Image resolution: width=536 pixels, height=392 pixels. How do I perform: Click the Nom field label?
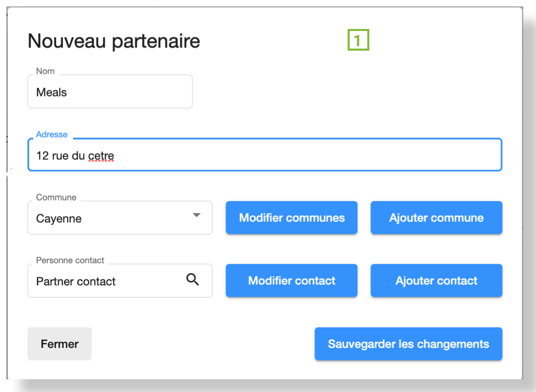[45, 71]
